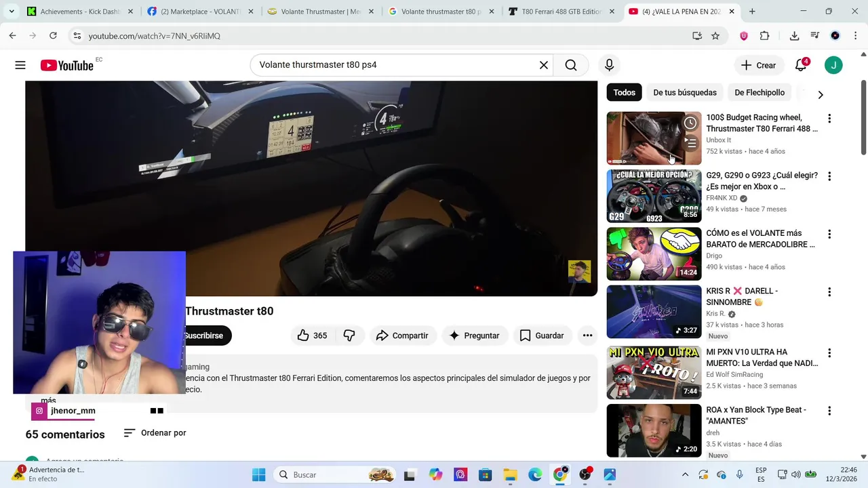Viewport: 868px width, 488px height.
Task: Open Chrome downloads arrow icon
Action: (794, 36)
